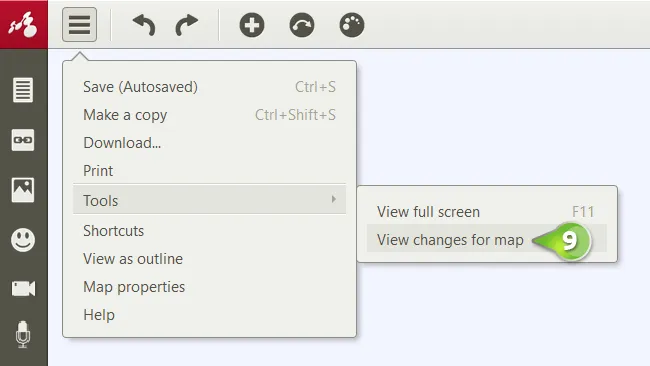Click the relationship arrow toolbar icon

(x=302, y=25)
